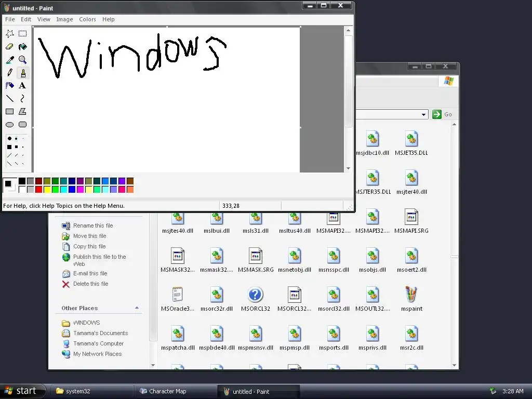The height and width of the screenshot is (399, 532).
Task: Open the View menu in Paint
Action: click(44, 19)
